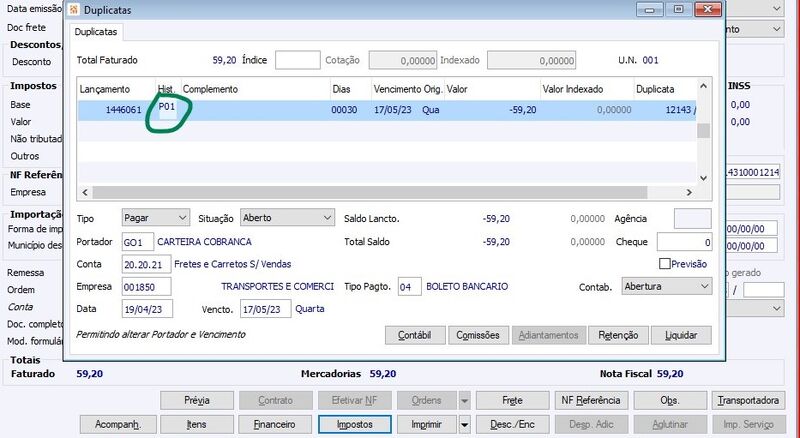Open the Contab. dropdown showing Abertura

coord(666,286)
